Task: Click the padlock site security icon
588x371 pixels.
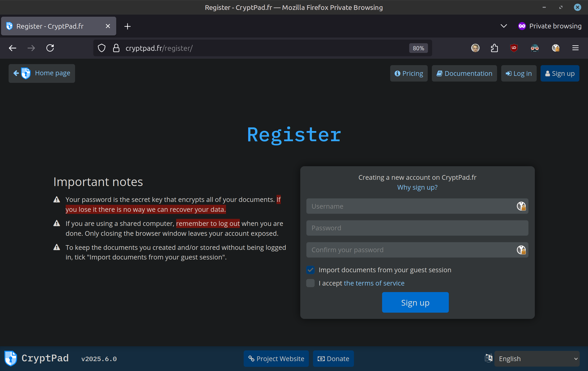Action: (116, 48)
